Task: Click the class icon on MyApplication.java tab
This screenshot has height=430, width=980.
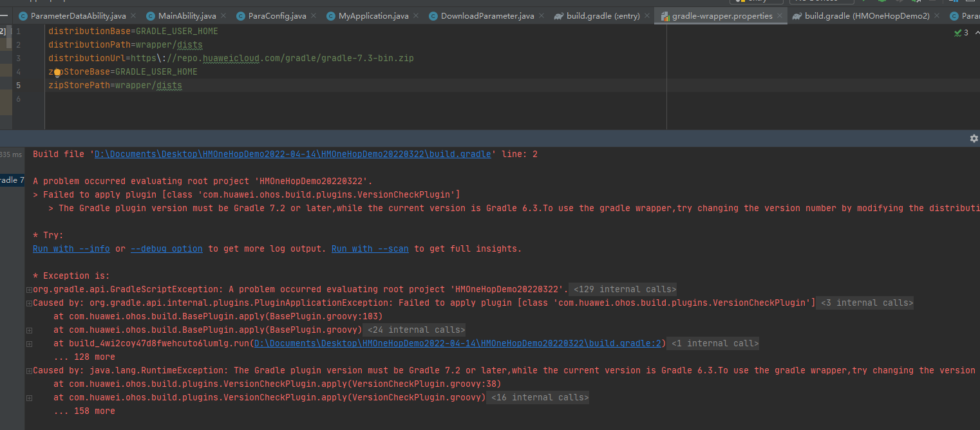Action: pos(331,16)
